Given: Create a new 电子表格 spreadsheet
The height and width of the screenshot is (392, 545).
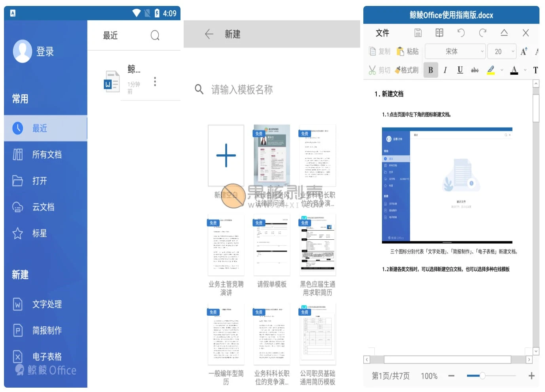Looking at the screenshot, I should tap(46, 356).
